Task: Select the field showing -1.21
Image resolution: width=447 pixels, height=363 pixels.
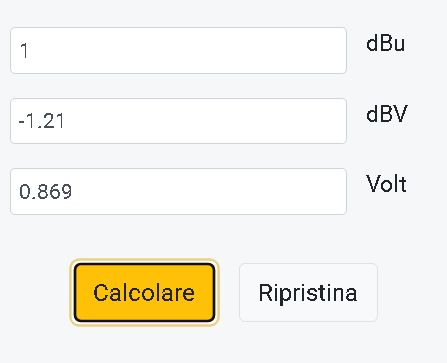Action: [178, 121]
